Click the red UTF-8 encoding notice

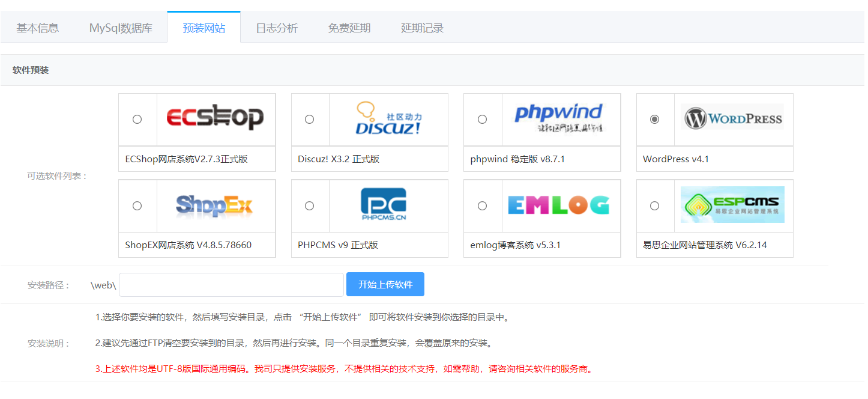[345, 369]
